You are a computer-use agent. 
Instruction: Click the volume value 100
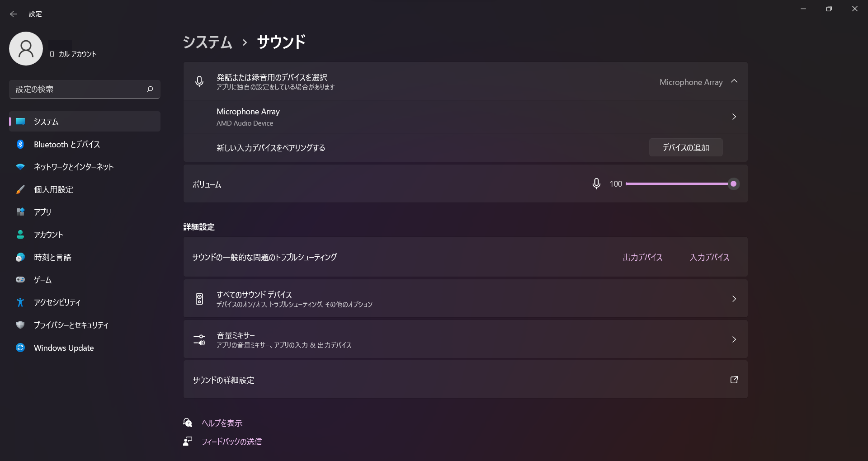pos(616,184)
